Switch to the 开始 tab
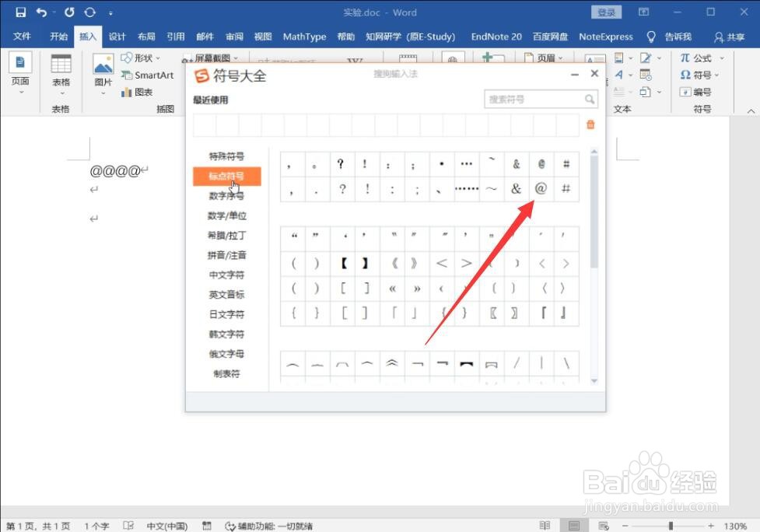Image resolution: width=760 pixels, height=532 pixels. point(58,37)
